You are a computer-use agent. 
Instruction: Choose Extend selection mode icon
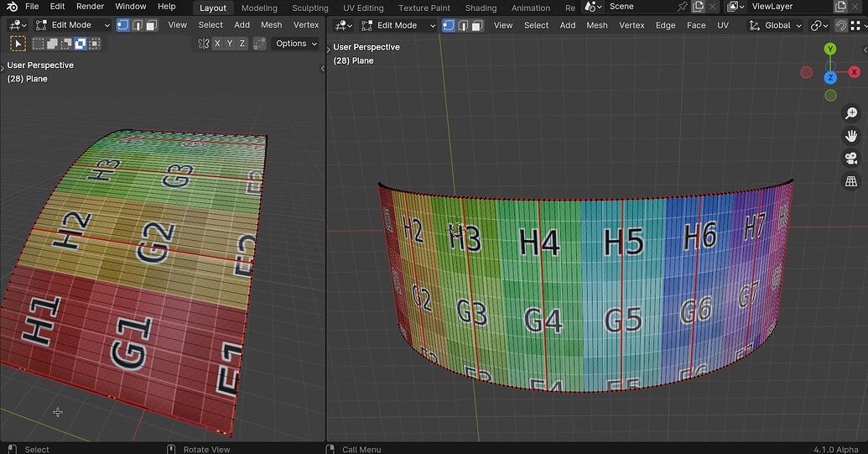(x=53, y=44)
